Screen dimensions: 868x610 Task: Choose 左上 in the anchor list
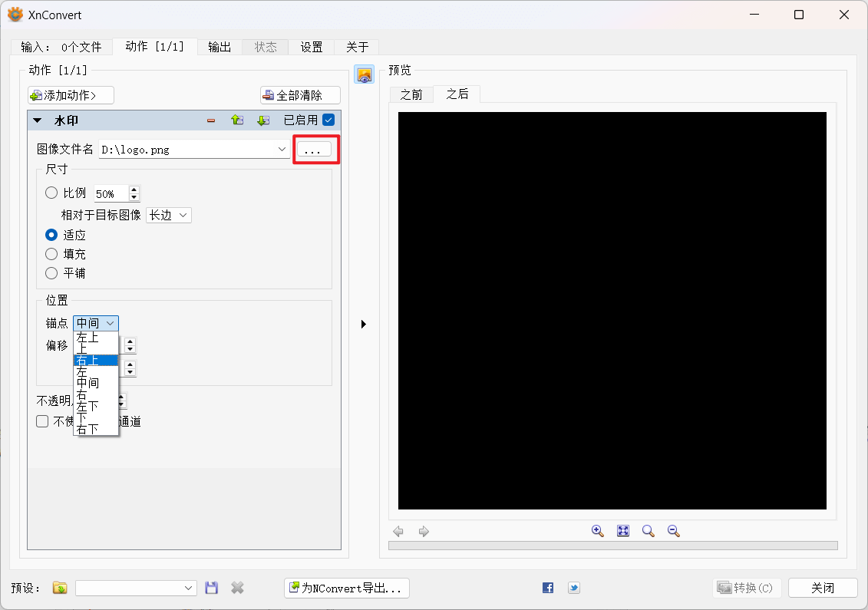point(96,337)
